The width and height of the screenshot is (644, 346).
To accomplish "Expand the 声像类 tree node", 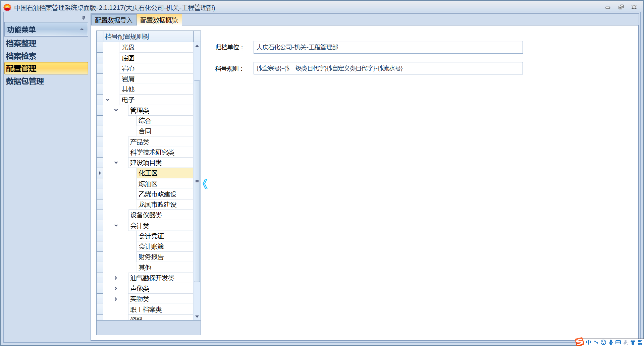I will 116,288.
